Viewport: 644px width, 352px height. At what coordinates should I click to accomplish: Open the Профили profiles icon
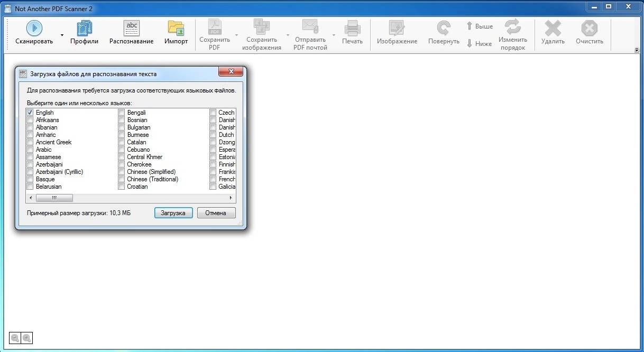(x=85, y=28)
